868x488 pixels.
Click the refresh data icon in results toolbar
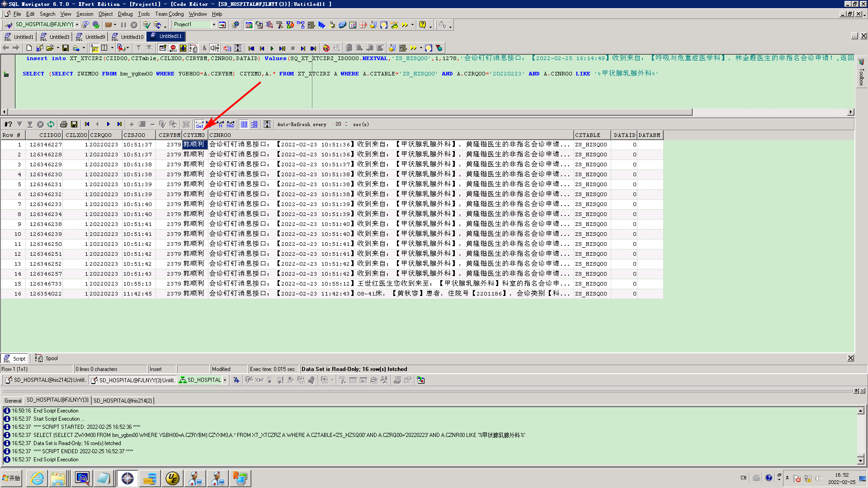51,124
